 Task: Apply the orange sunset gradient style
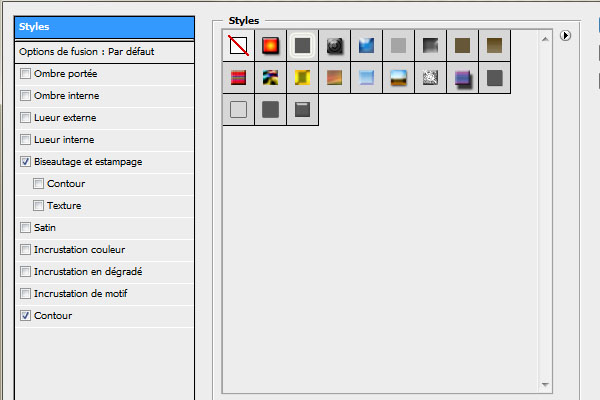(x=334, y=78)
